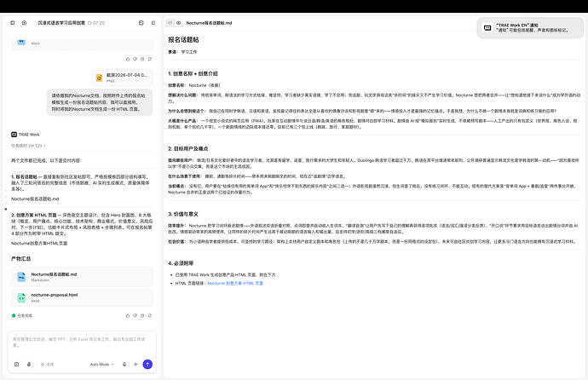Copy the reply above the PNG attachment

tap(142, 59)
